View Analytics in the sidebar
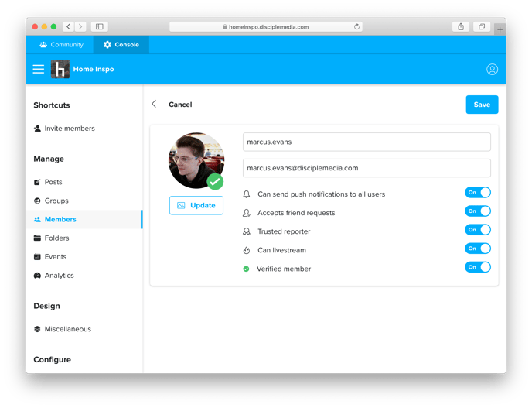 click(54, 276)
